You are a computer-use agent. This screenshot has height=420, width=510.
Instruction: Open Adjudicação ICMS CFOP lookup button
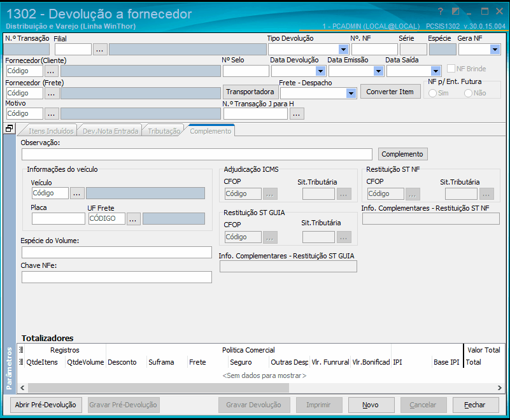270,193
